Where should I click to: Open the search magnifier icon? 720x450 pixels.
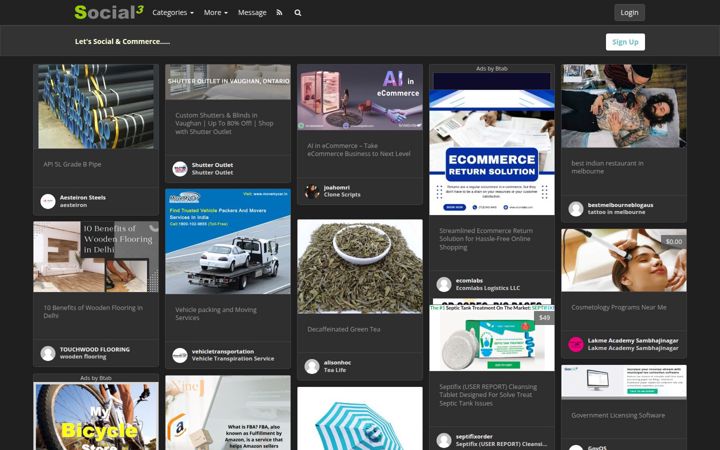pos(298,12)
